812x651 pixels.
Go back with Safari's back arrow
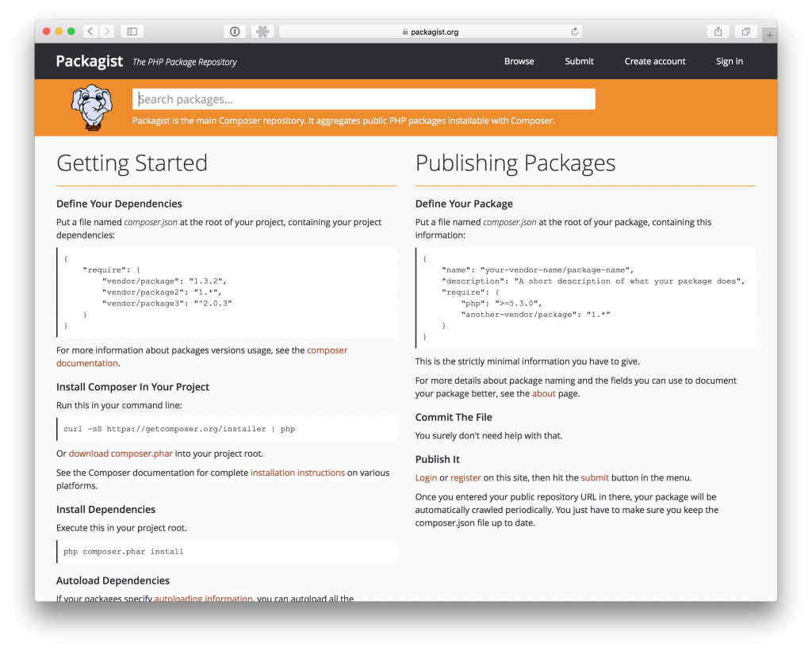click(90, 32)
